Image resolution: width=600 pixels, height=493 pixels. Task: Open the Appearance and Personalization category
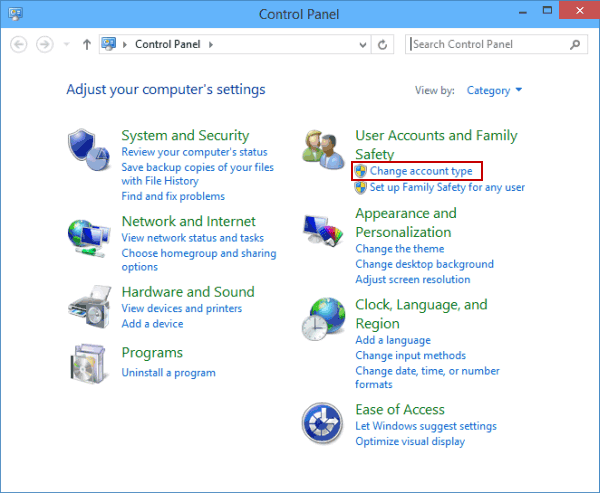(x=406, y=223)
